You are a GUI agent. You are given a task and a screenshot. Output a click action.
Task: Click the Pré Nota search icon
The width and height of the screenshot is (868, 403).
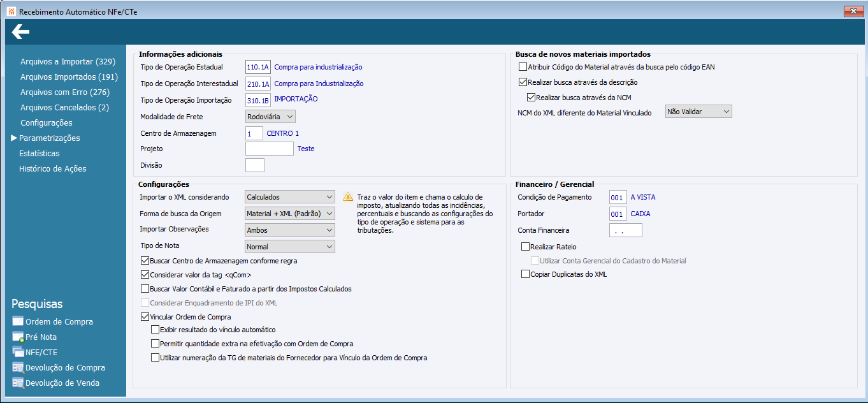tap(17, 337)
